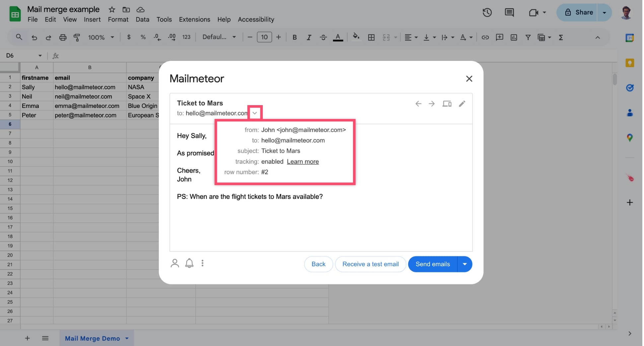Click the search magnifier in the toolbar
644x346 pixels.
point(19,37)
